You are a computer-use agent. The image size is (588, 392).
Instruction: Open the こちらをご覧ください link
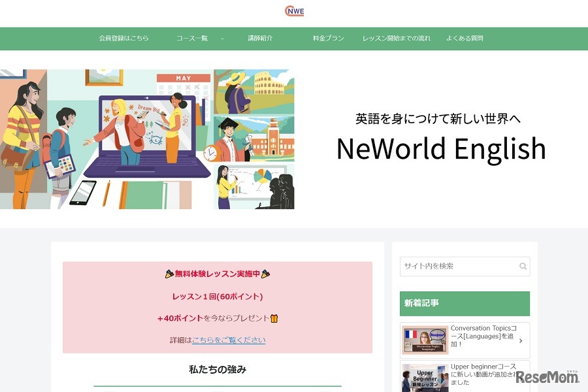pyautogui.click(x=229, y=340)
